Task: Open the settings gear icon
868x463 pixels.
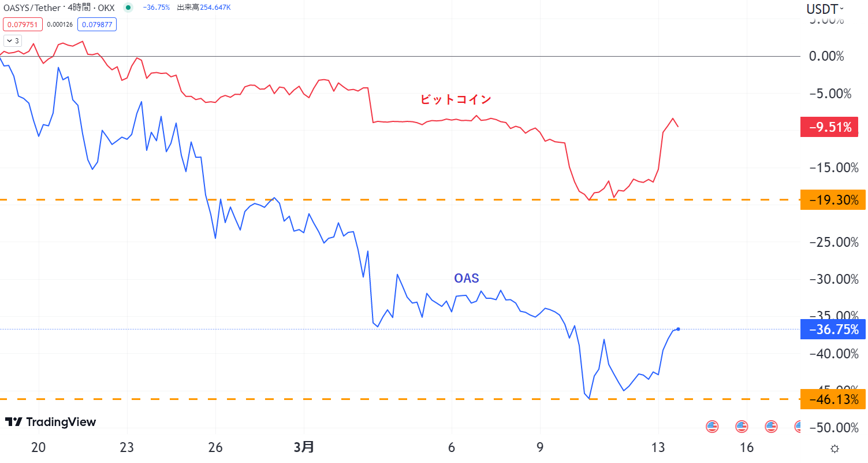Action: coord(835,448)
